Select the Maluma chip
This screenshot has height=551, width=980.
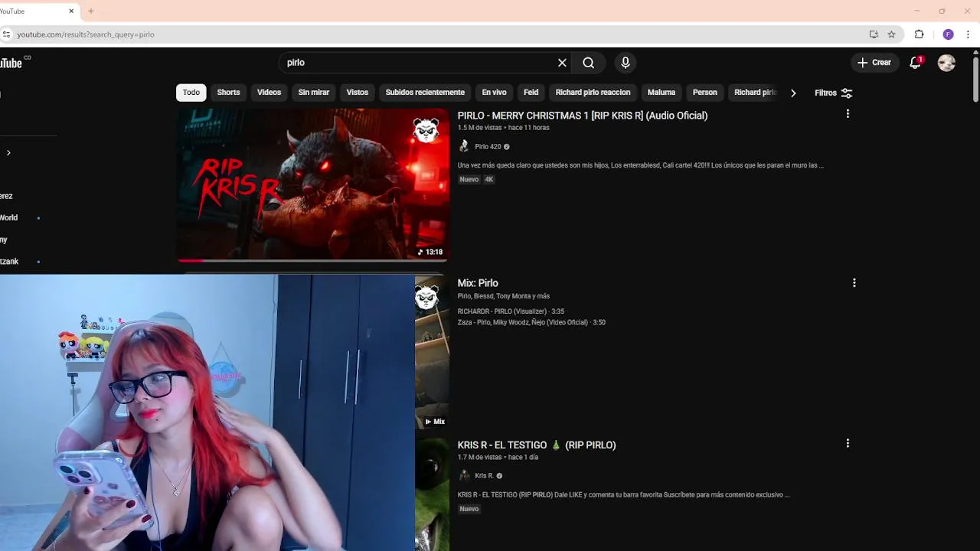pyautogui.click(x=661, y=93)
